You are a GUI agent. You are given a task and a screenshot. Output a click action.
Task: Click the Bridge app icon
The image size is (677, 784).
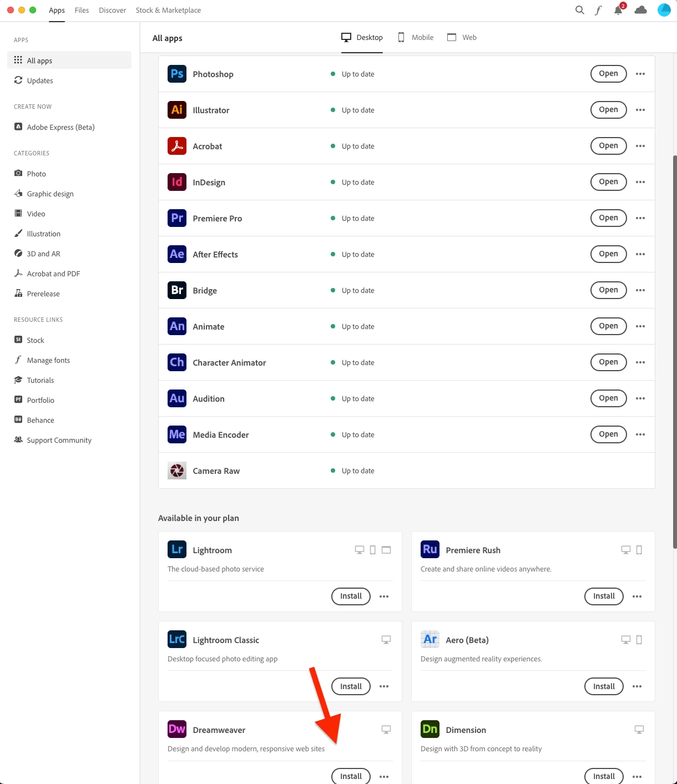pyautogui.click(x=177, y=290)
